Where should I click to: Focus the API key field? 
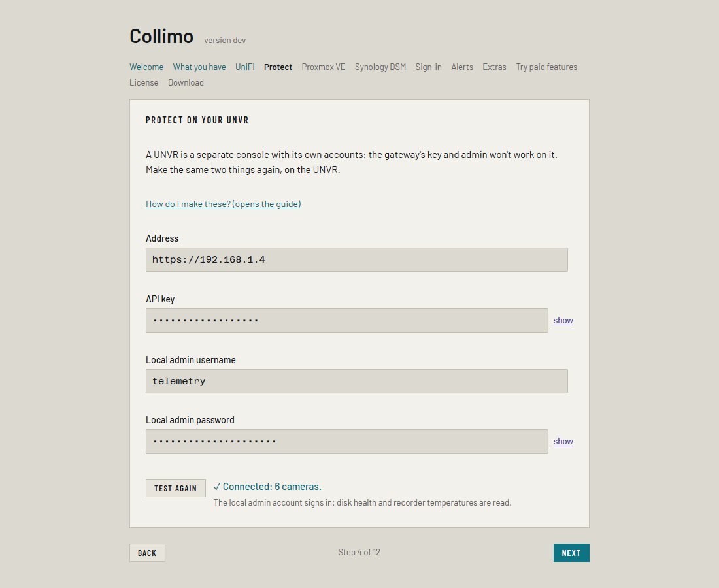(346, 320)
